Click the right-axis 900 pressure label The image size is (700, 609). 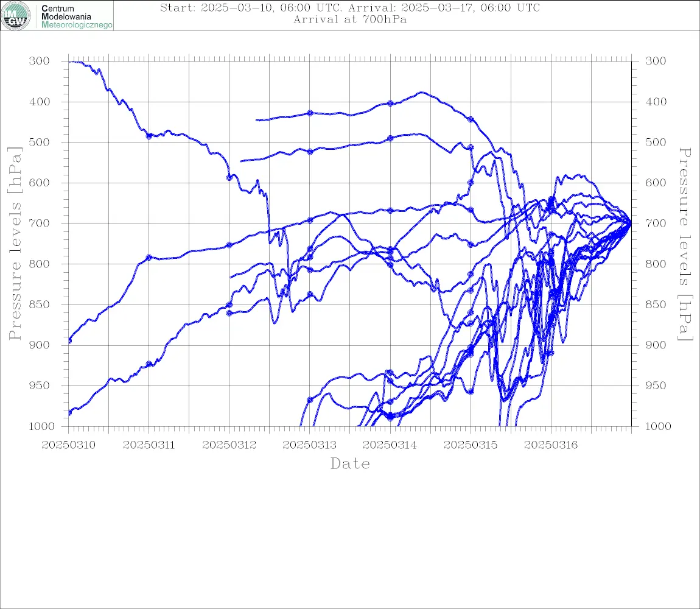click(x=656, y=345)
